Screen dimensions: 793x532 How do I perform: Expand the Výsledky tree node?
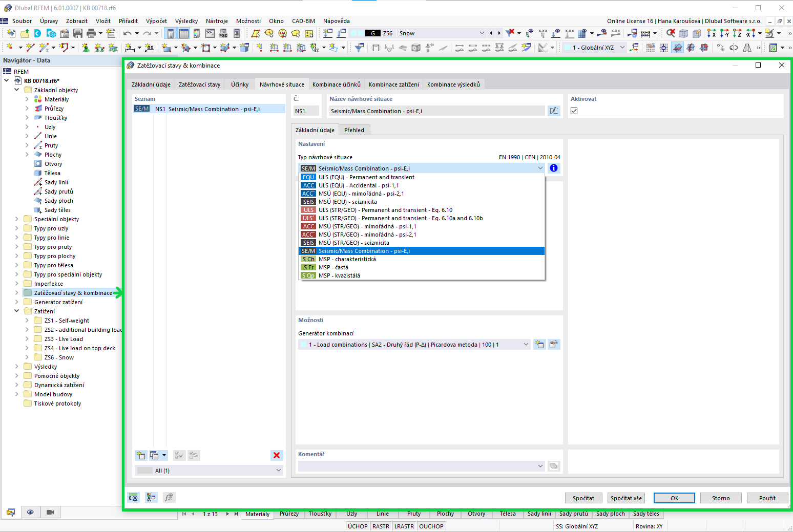tap(17, 367)
